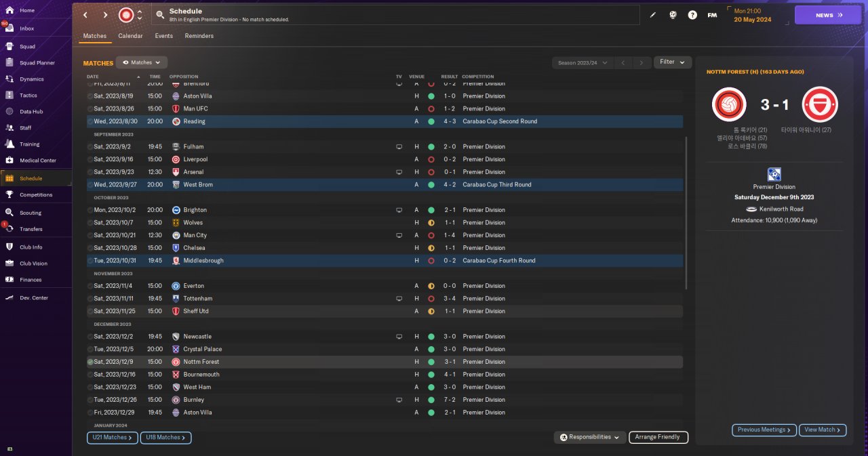868x456 pixels.
Task: Open the Home sidebar icon
Action: click(x=9, y=10)
